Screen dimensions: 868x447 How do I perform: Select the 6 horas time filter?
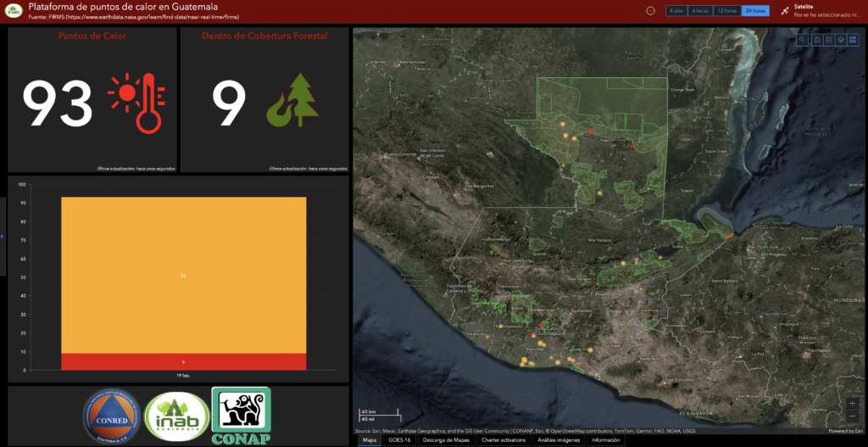click(699, 11)
